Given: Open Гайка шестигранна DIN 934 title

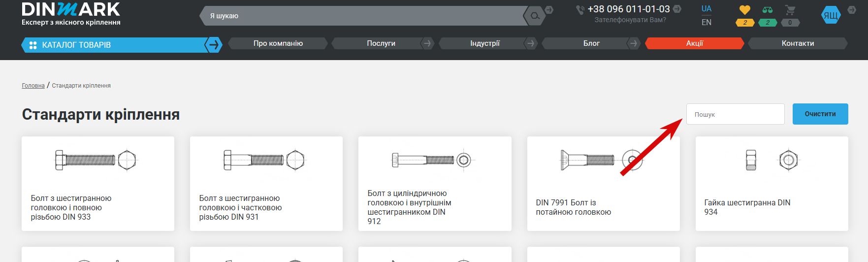Looking at the screenshot, I should [x=747, y=207].
